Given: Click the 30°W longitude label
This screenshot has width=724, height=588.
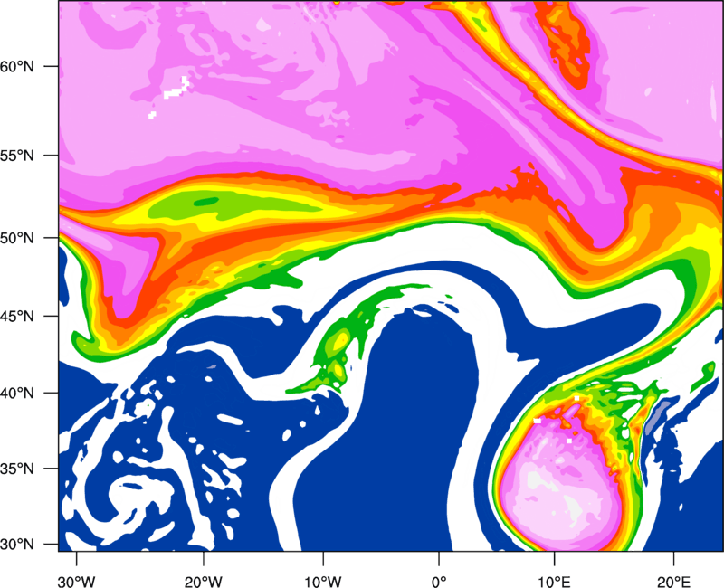Looking at the screenshot, I should pos(77,582).
